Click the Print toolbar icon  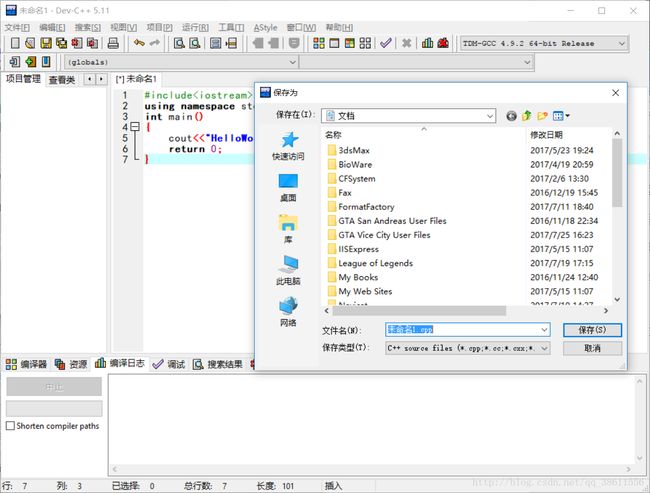113,43
